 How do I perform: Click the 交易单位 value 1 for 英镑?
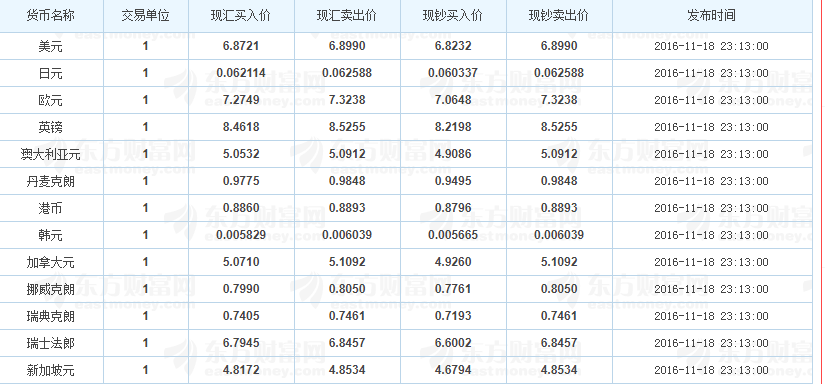[x=146, y=127]
